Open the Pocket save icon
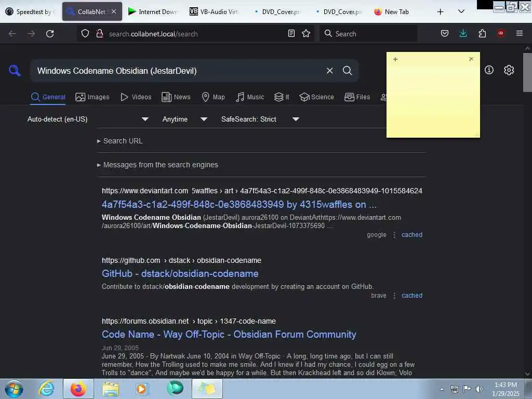The width and height of the screenshot is (532, 399). point(445,33)
